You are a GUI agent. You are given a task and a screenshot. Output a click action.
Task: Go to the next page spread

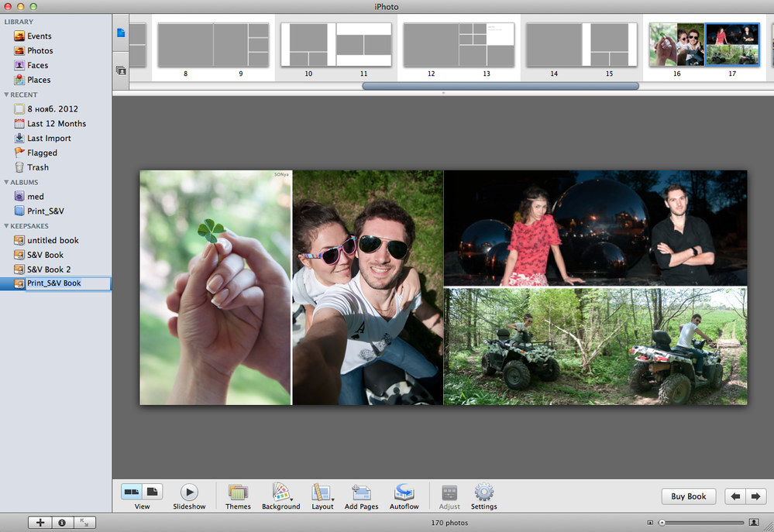755,496
